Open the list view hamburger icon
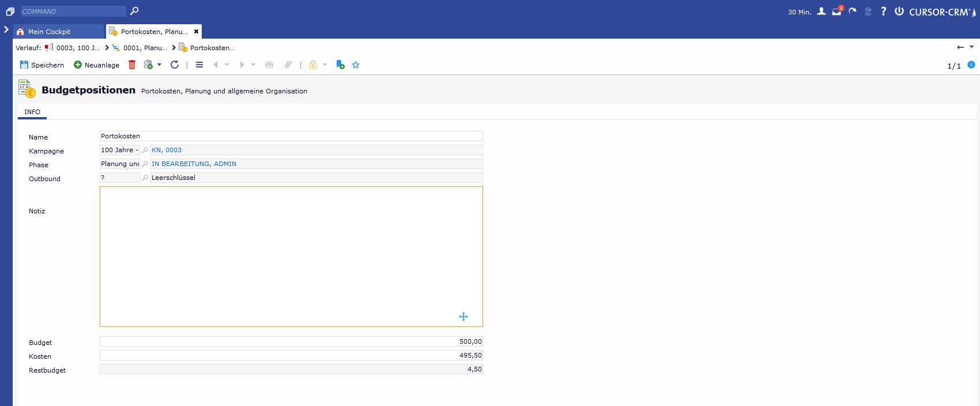 pos(199,65)
